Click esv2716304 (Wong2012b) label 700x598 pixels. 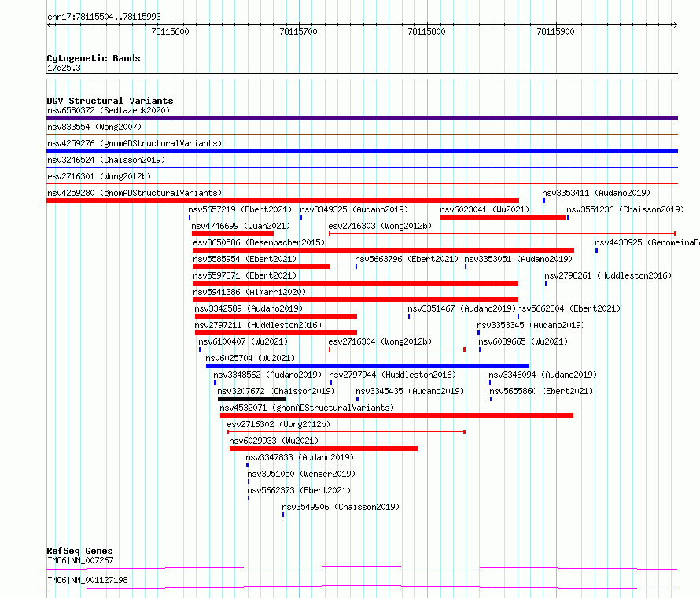coord(380,341)
